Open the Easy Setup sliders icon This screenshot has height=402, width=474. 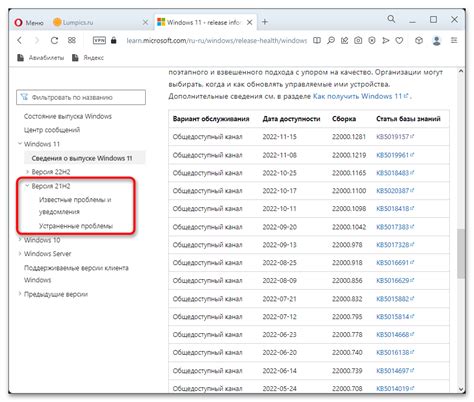(454, 40)
